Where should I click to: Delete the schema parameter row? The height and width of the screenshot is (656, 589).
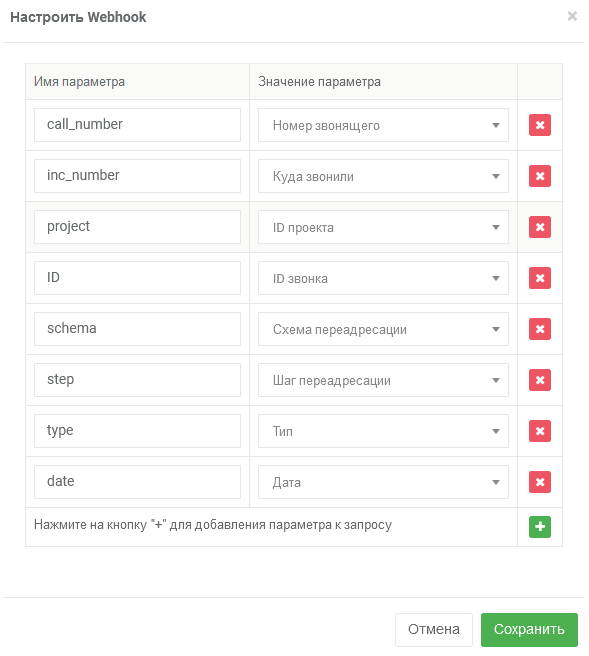[x=540, y=329]
